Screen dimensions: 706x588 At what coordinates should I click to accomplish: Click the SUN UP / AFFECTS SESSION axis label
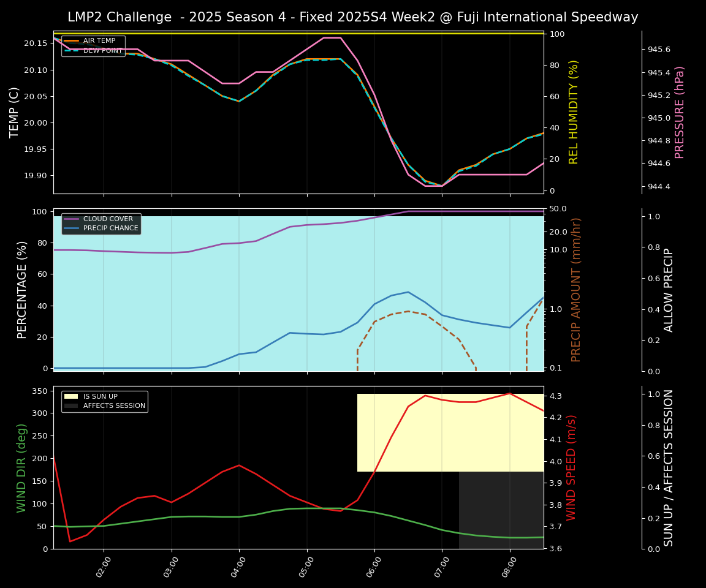pyautogui.click(x=669, y=467)
